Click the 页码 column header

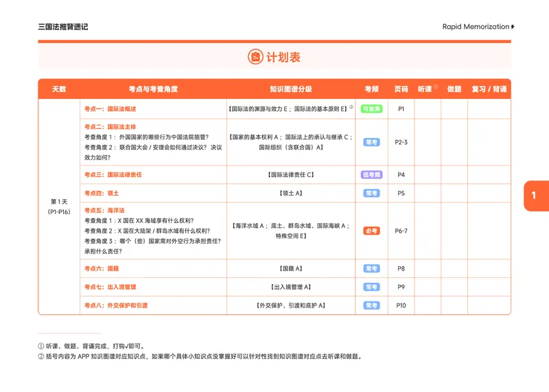point(401,89)
